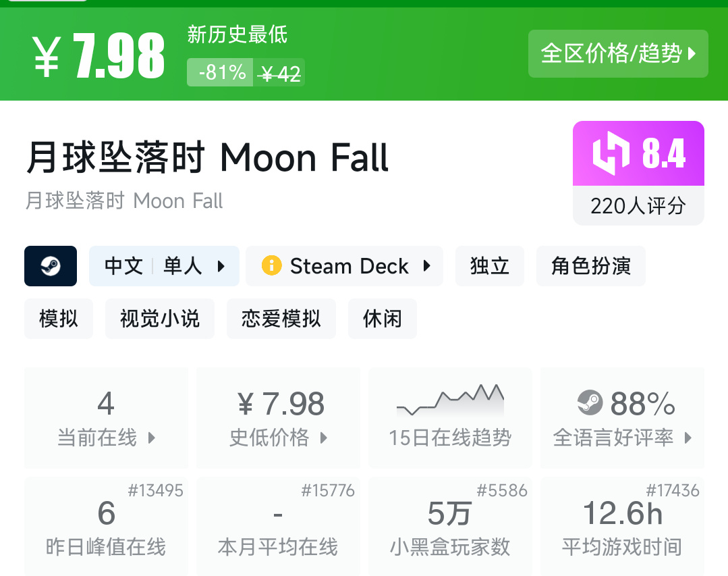The height and width of the screenshot is (576, 728).
Task: Open the 全区价格/趋势 regional price trend
Action: click(618, 53)
